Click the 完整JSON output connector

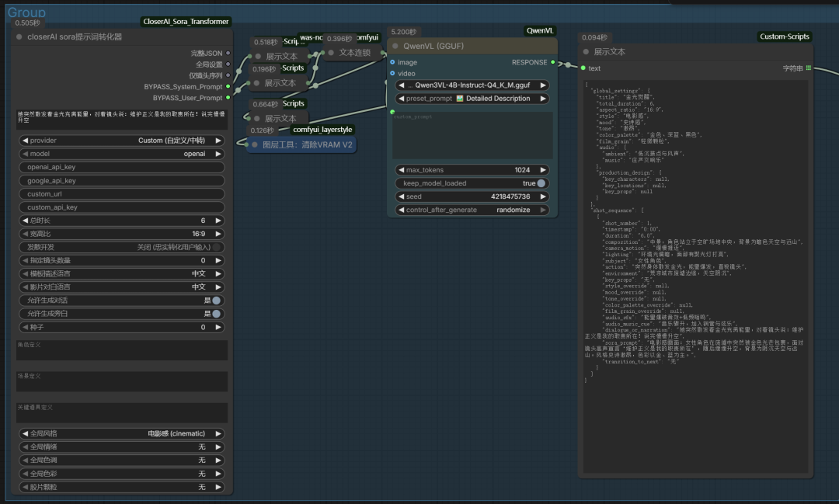click(228, 53)
